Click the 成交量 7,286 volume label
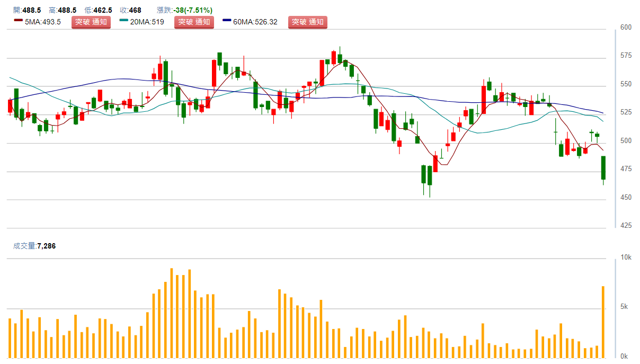This screenshot has height=364, width=640. 34,246
